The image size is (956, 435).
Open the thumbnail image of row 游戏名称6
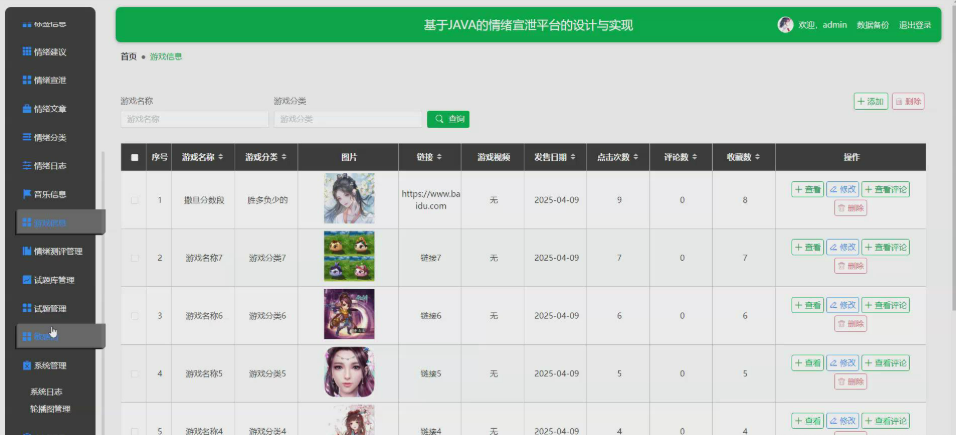(349, 314)
